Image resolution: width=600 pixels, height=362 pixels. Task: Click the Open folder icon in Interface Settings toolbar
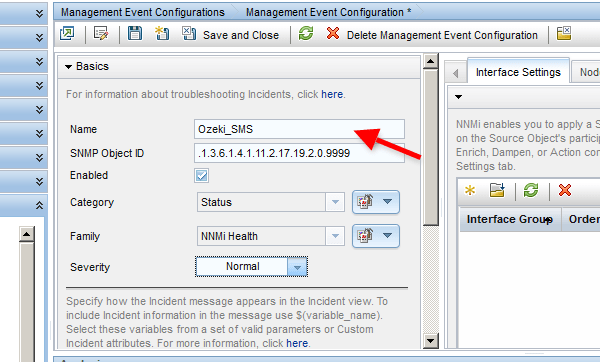pos(497,190)
